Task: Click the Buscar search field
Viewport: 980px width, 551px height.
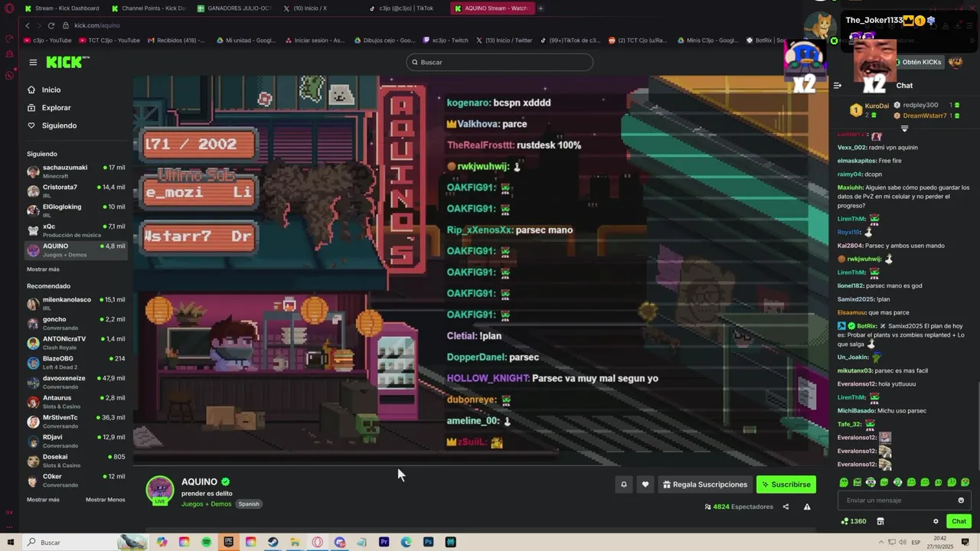Action: pyautogui.click(x=499, y=62)
